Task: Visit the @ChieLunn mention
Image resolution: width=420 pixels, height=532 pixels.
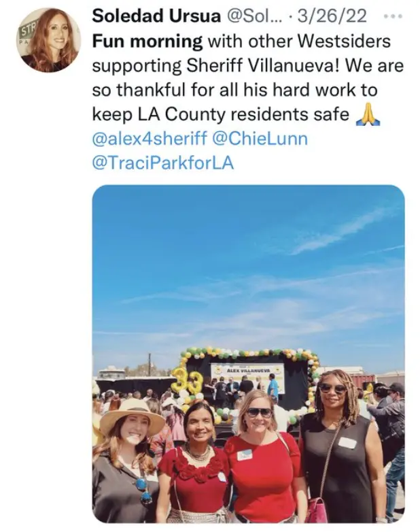Action: pos(260,139)
